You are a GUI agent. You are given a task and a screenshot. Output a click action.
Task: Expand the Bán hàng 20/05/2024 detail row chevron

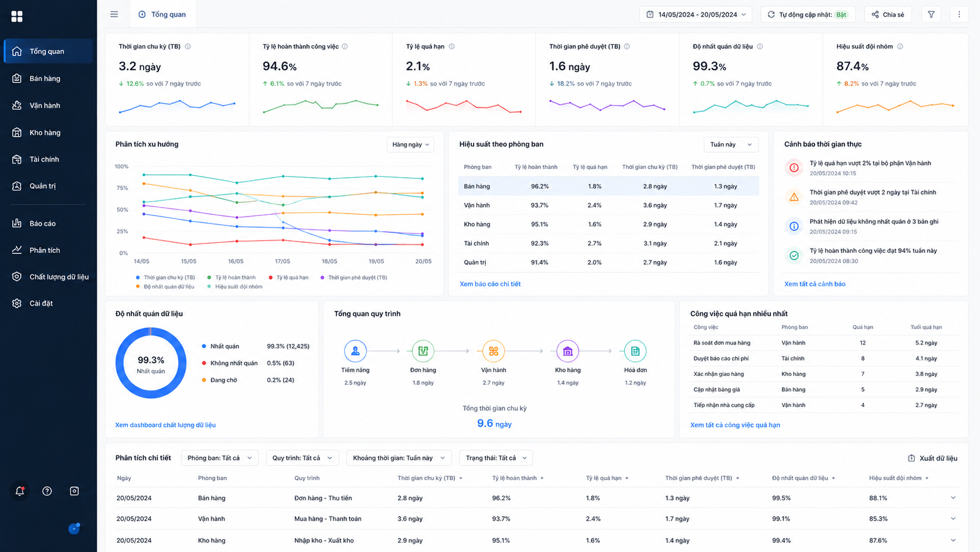click(x=953, y=498)
